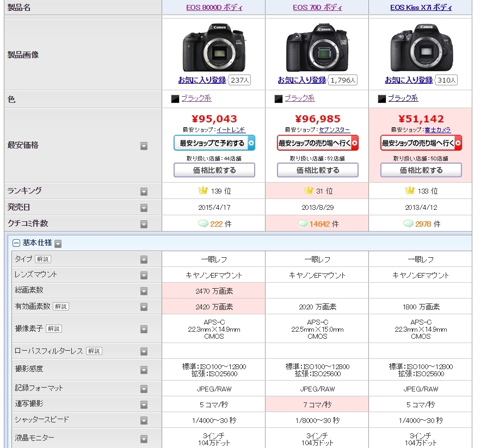The height and width of the screenshot is (448, 493).
Task: Open the dropdown arrow beside 基本仕様 heading
Action: point(58,244)
